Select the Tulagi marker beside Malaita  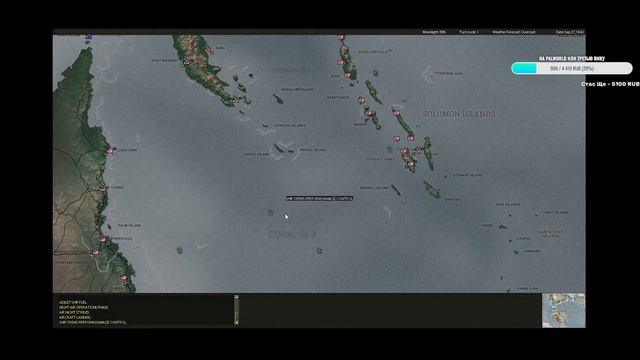pos(418,150)
